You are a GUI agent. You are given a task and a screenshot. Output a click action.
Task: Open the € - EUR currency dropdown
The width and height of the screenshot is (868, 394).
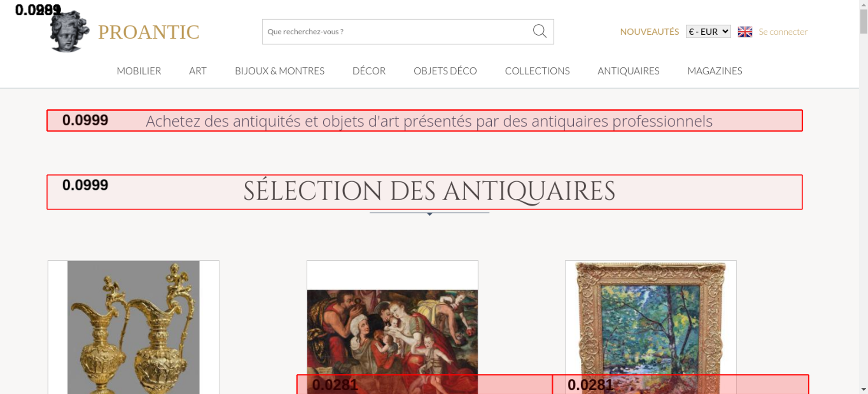click(708, 32)
